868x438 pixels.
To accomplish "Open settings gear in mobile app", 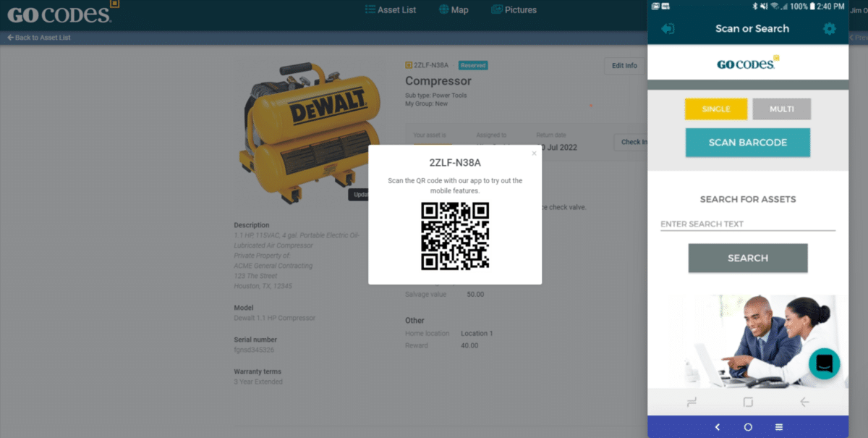I will click(829, 29).
